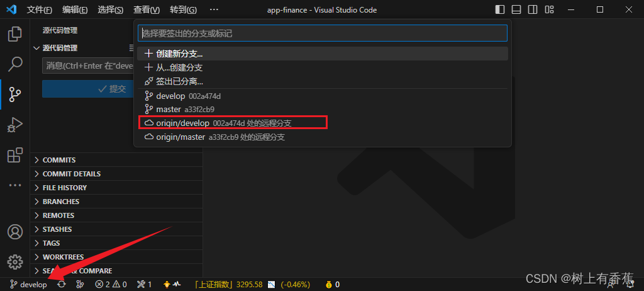Open the Accounts icon
The width and height of the screenshot is (644, 291).
pos(15,232)
